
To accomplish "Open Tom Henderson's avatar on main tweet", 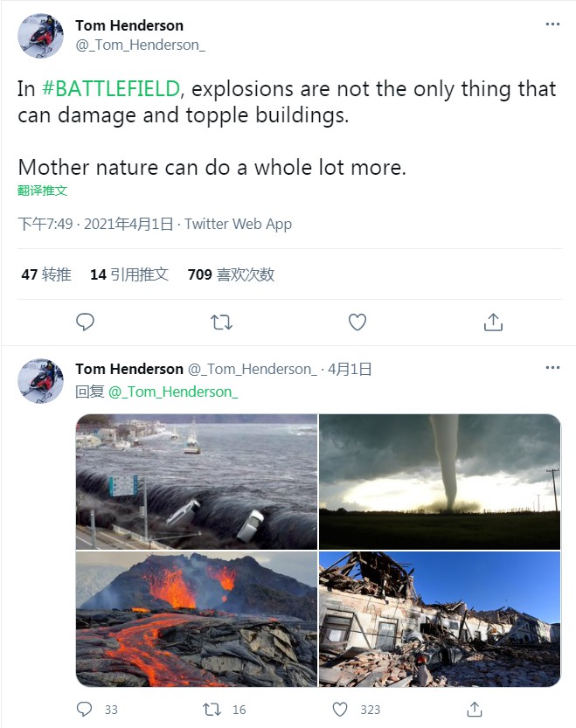I will tap(40, 36).
